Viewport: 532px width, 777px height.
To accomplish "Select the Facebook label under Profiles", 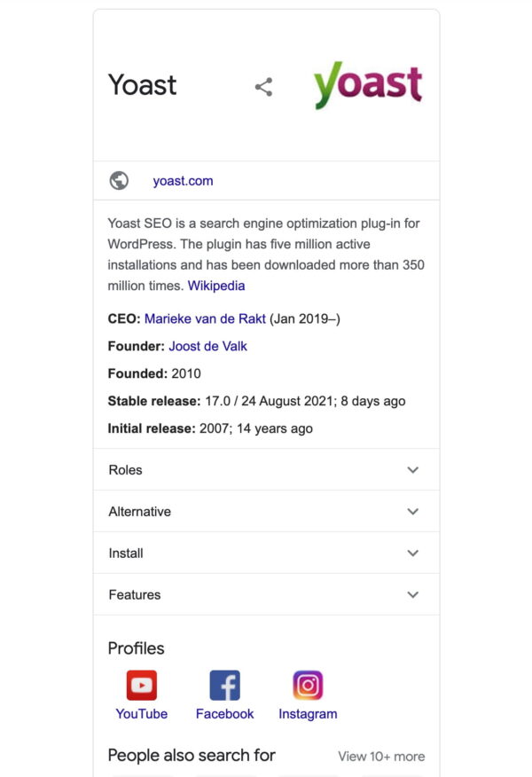I will tap(224, 713).
